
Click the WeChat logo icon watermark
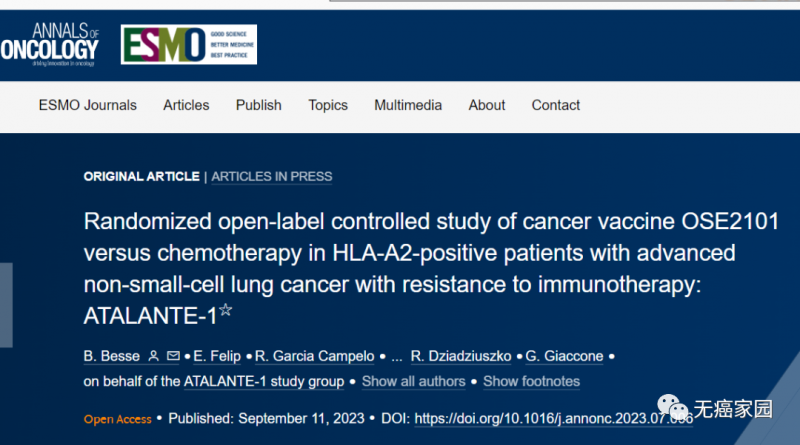[678, 408]
